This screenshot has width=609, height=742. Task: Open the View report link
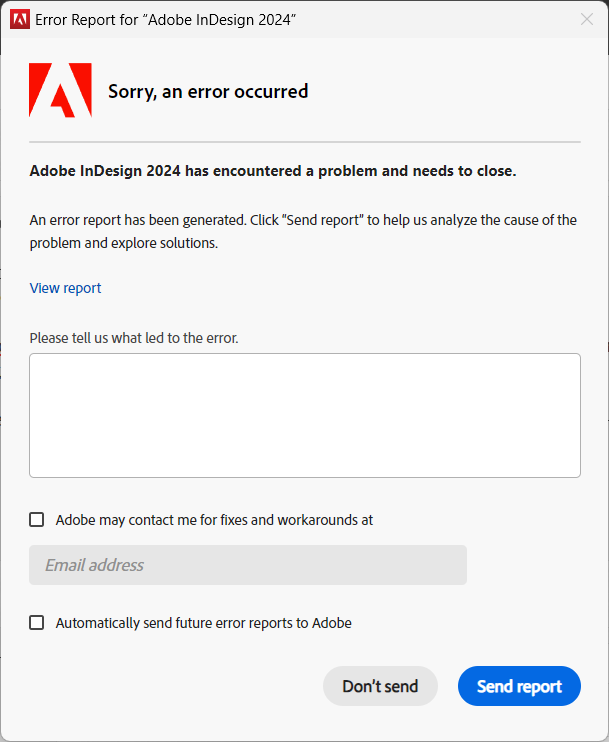(65, 288)
